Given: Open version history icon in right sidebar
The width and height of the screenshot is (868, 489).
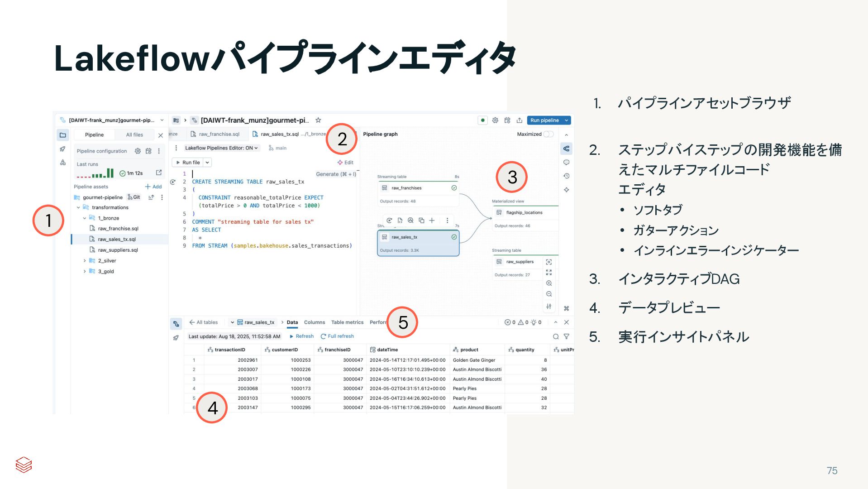Looking at the screenshot, I should (x=566, y=176).
